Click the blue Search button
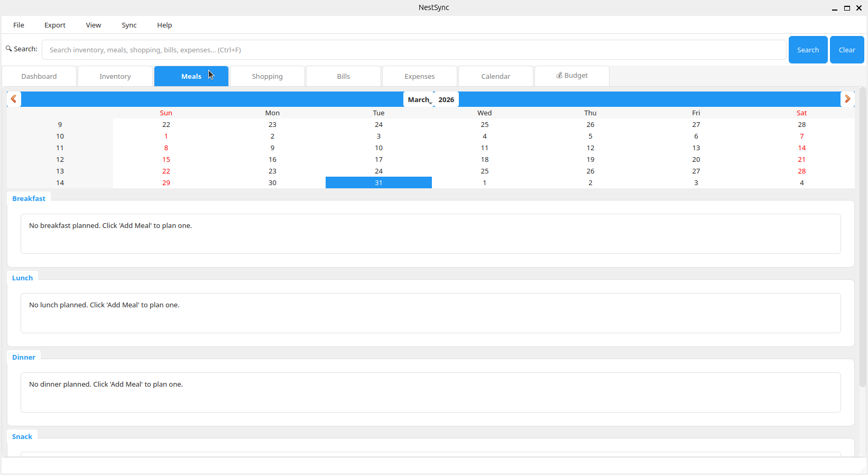Viewport: 868px width, 475px height. 808,50
